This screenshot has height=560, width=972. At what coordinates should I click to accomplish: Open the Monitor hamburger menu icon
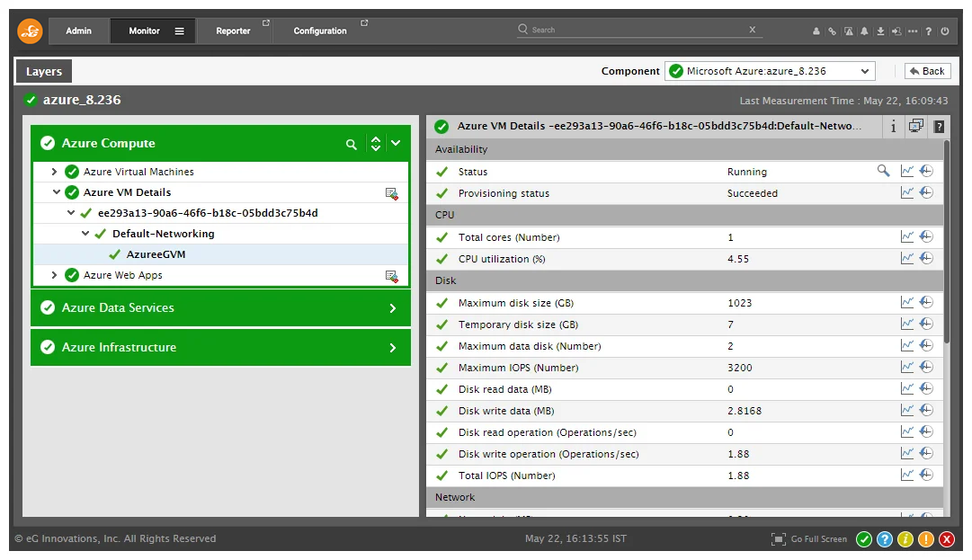(179, 31)
